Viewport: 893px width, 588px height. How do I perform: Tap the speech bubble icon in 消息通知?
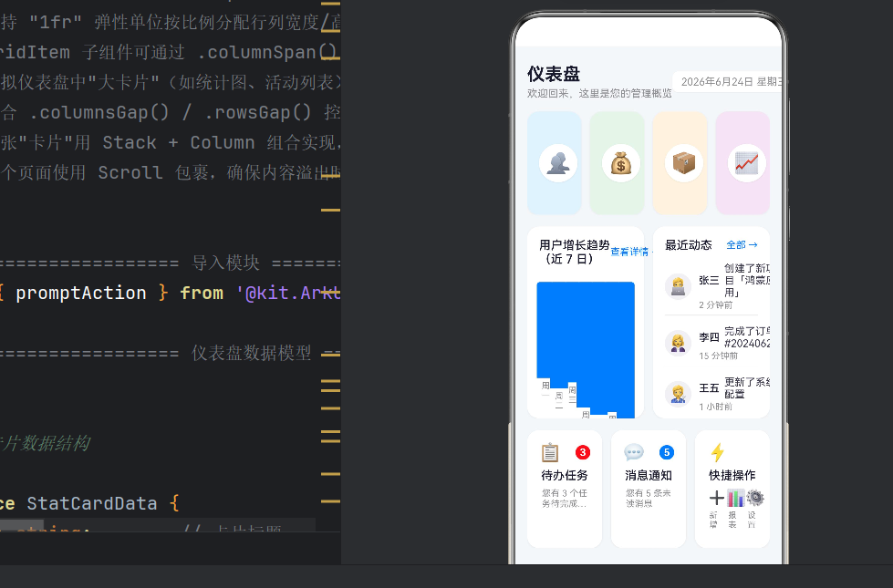[634, 452]
